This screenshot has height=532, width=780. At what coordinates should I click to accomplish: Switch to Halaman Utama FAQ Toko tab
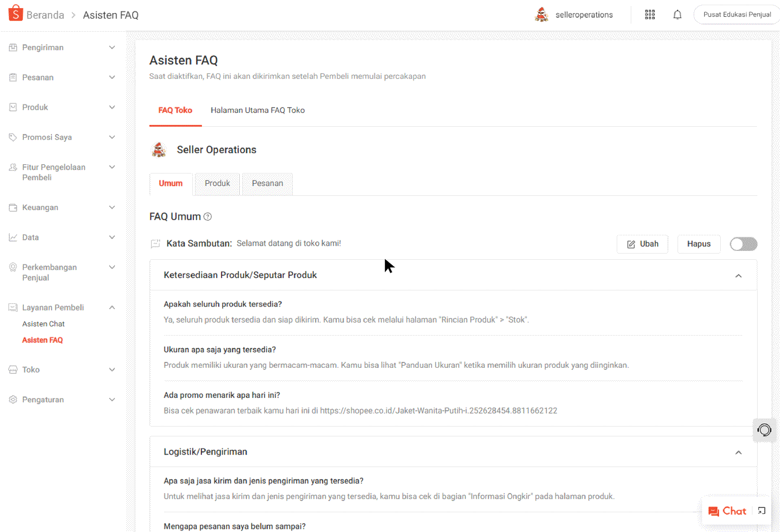[x=258, y=110]
